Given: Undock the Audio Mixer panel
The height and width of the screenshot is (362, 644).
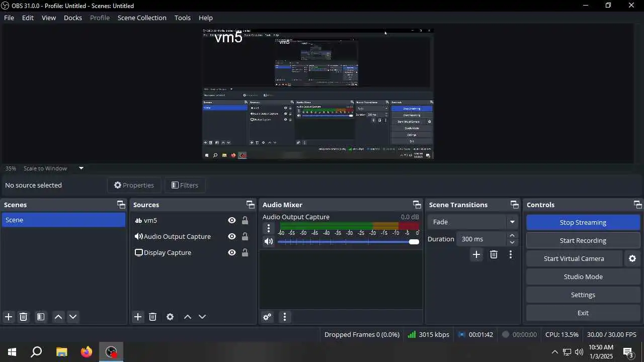Looking at the screenshot, I should click(x=417, y=205).
